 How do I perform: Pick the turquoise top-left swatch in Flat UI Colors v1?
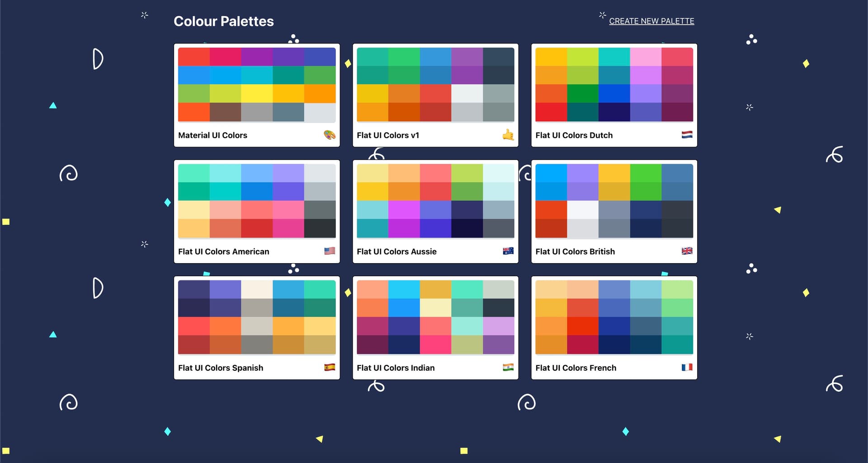click(373, 57)
